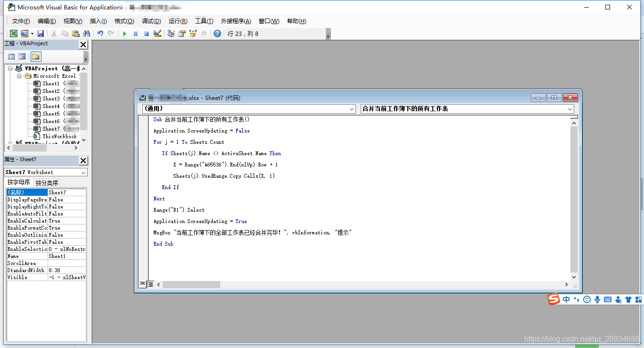The height and width of the screenshot is (348, 644).
Task: Switch to the 按分类序 properties tab
Action: tap(47, 183)
